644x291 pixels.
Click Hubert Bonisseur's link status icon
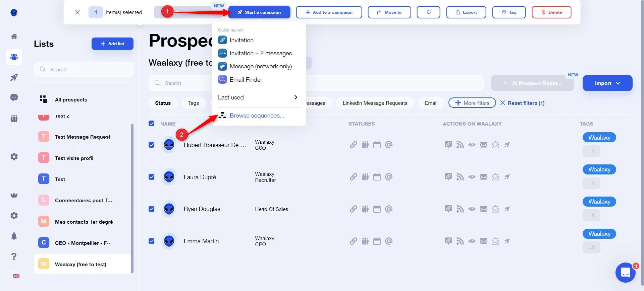click(x=354, y=145)
